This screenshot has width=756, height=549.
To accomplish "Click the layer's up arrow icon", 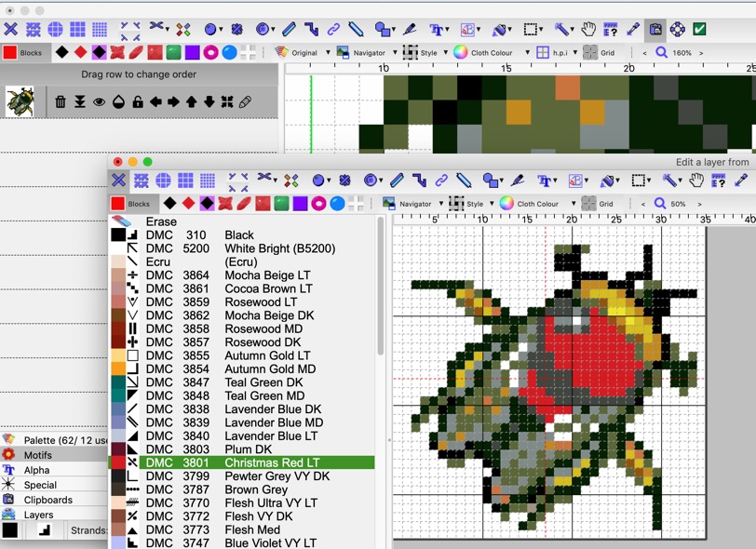I will point(192,101).
